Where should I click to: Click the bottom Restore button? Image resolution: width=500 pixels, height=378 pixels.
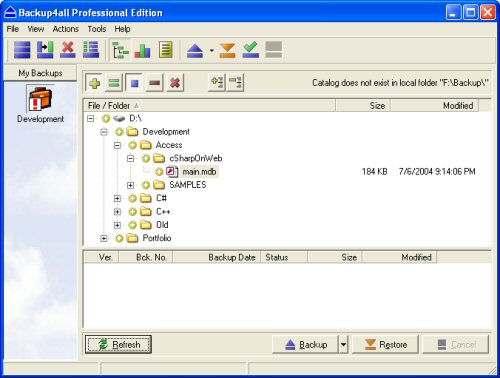click(x=385, y=344)
